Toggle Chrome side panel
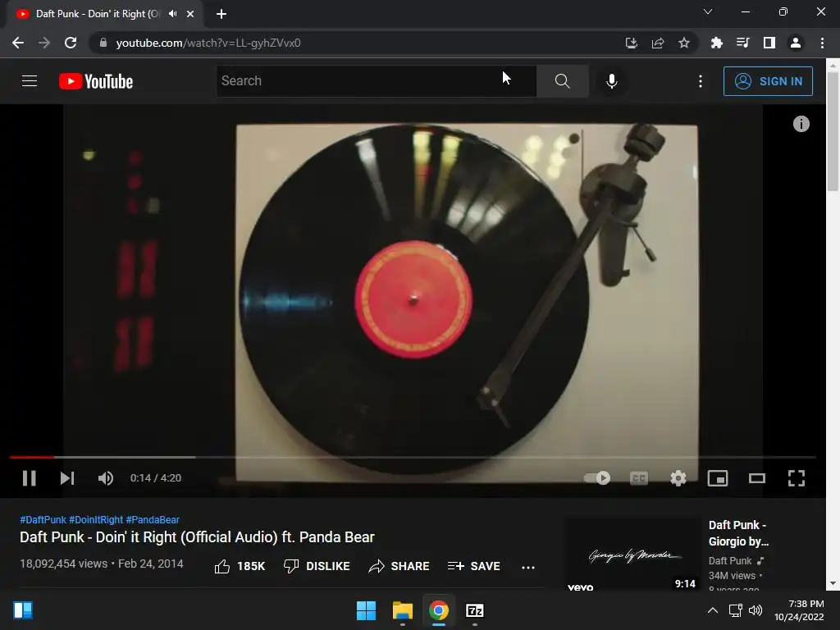The image size is (840, 630). tap(769, 43)
